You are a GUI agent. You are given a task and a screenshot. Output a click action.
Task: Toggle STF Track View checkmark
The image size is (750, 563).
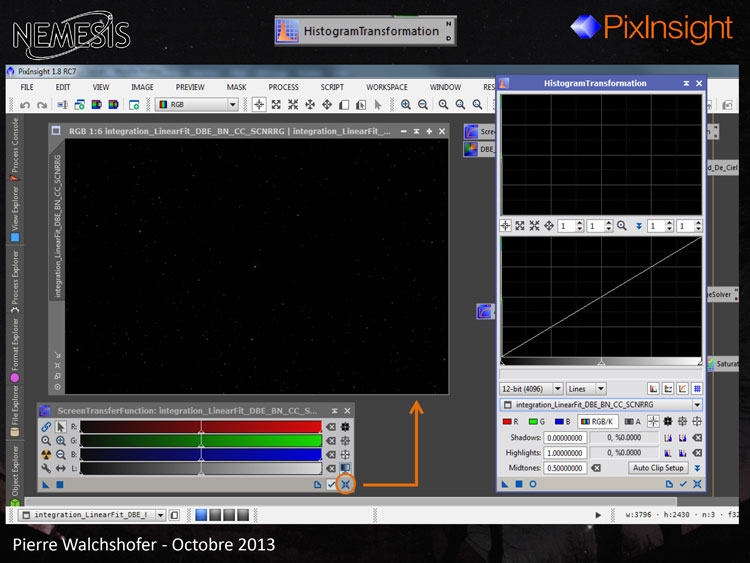tap(331, 485)
